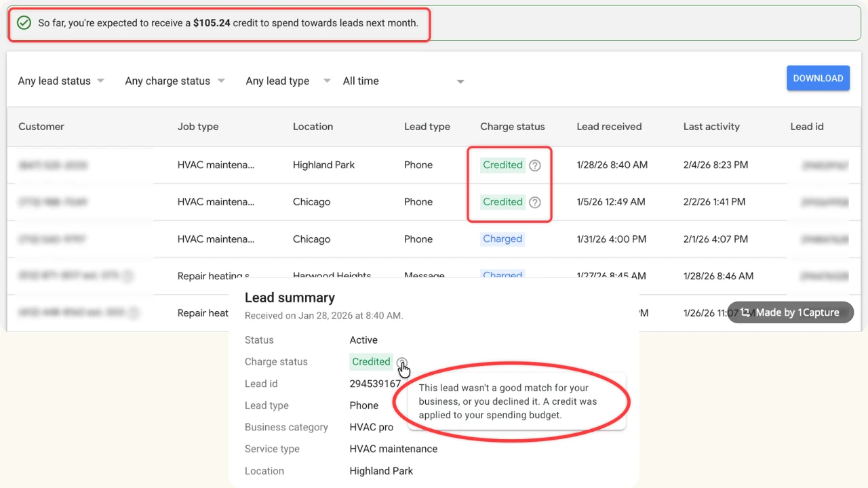Screen dimensions: 868x488
Task: Click help icon beside Credited in Highland Park row
Action: (535, 165)
